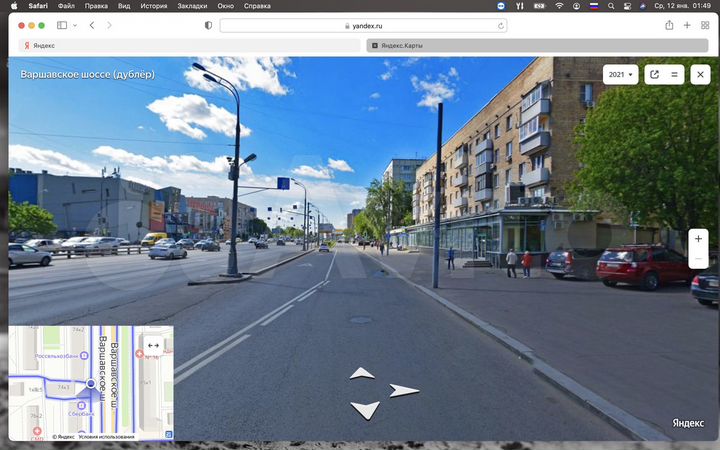Go back to previous page
The image size is (720, 450).
(x=92, y=25)
